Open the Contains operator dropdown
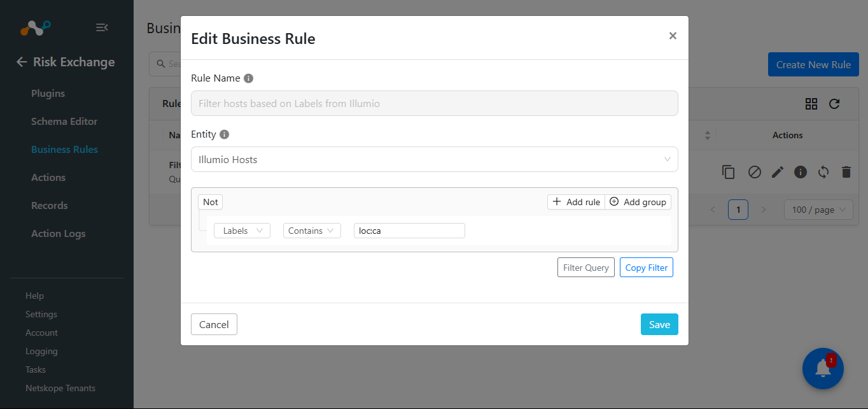 point(312,231)
